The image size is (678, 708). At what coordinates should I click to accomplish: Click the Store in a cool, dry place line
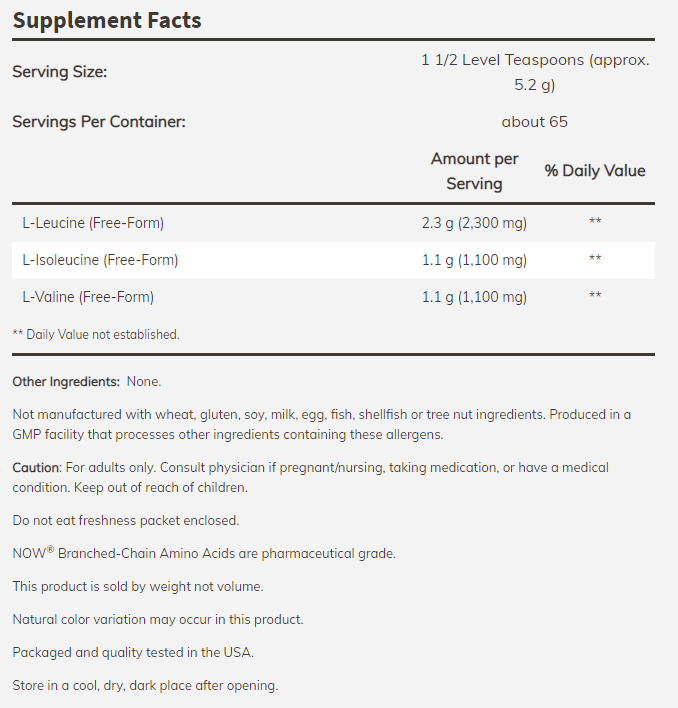[145, 685]
